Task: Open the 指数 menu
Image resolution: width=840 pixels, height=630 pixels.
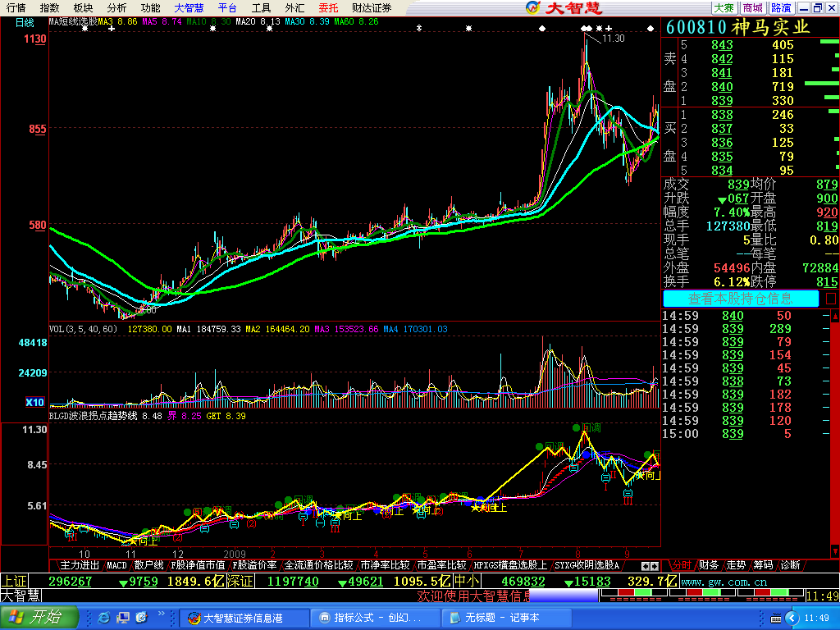Action: point(49,8)
